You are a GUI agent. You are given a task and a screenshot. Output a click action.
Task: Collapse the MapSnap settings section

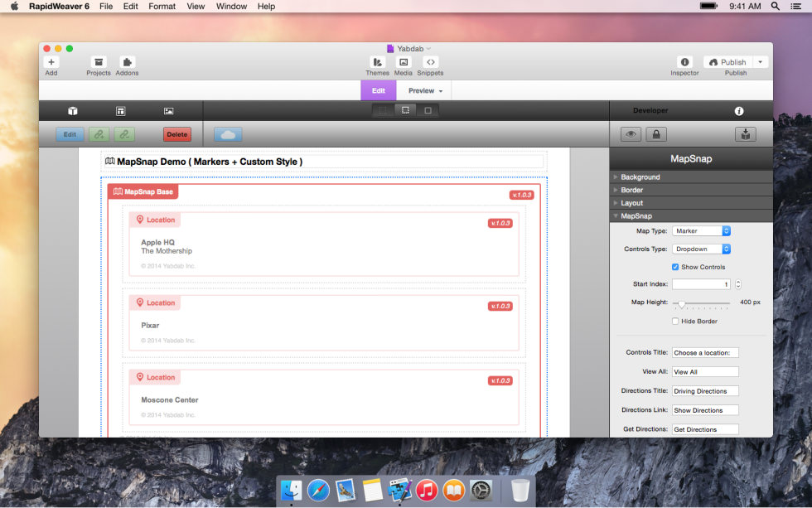[691, 216]
